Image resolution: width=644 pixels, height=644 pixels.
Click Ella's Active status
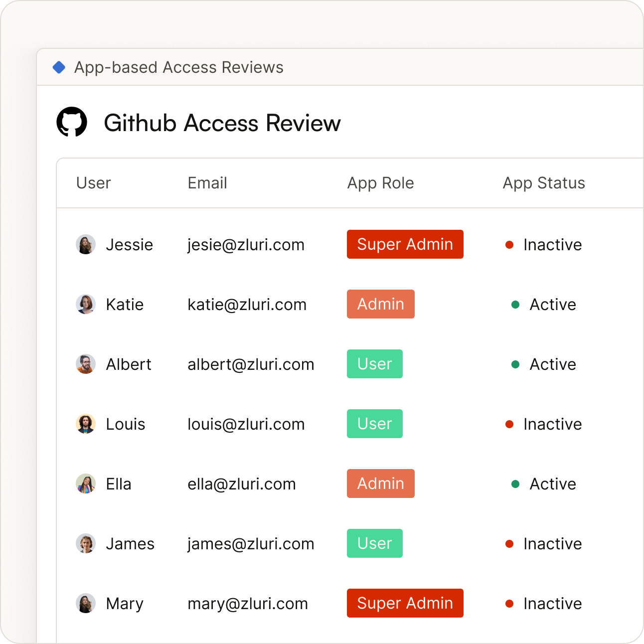click(x=544, y=484)
